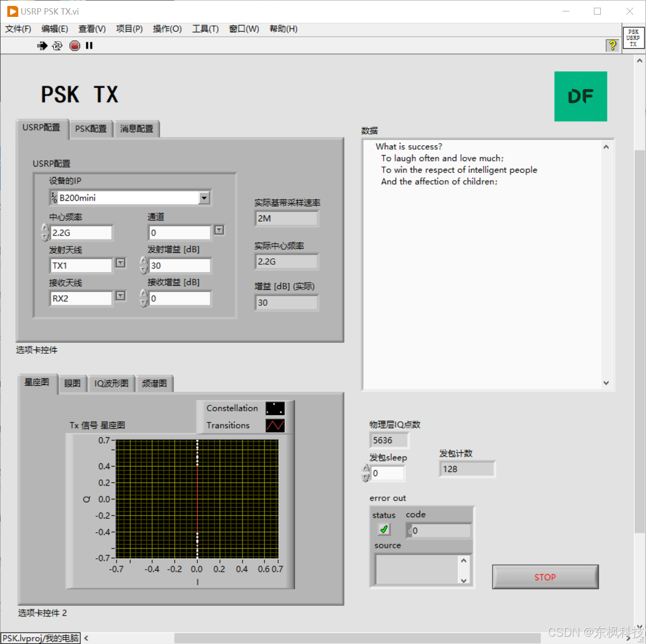Click the 实际基带采样速率 2M indicator
Screen dimensions: 646x644
tap(286, 219)
